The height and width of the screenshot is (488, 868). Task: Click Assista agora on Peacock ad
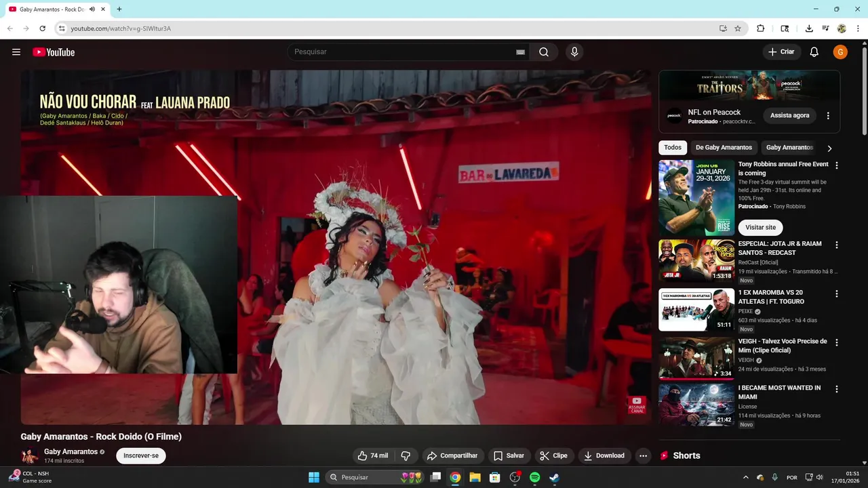(790, 115)
